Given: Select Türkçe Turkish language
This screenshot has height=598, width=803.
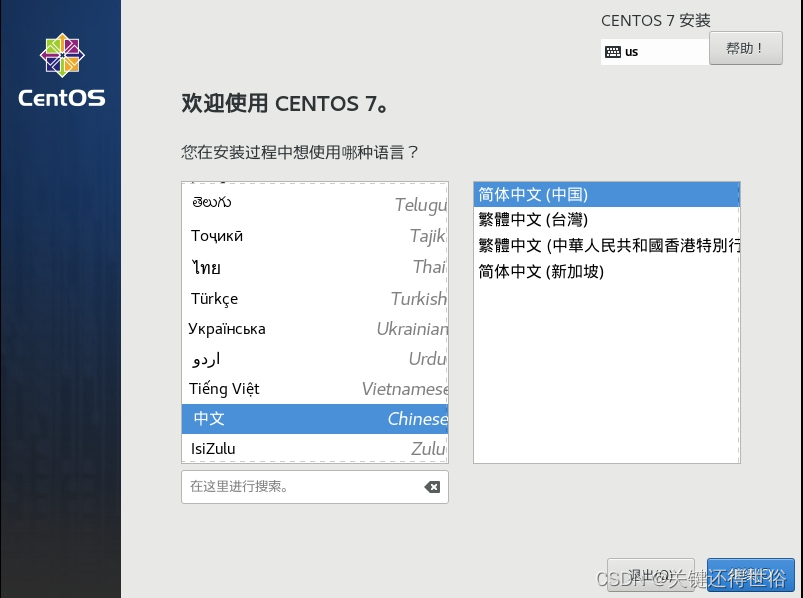Looking at the screenshot, I should tap(300, 297).
